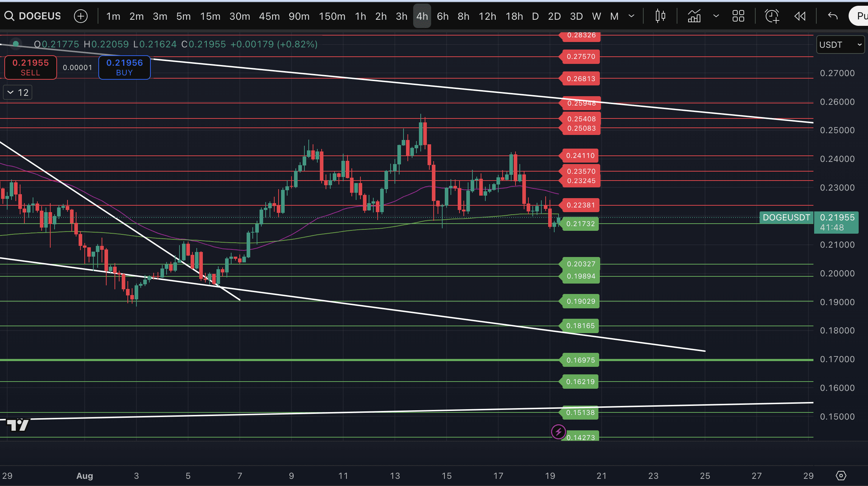Choose the 12h interval
The image size is (868, 486).
[x=487, y=16]
